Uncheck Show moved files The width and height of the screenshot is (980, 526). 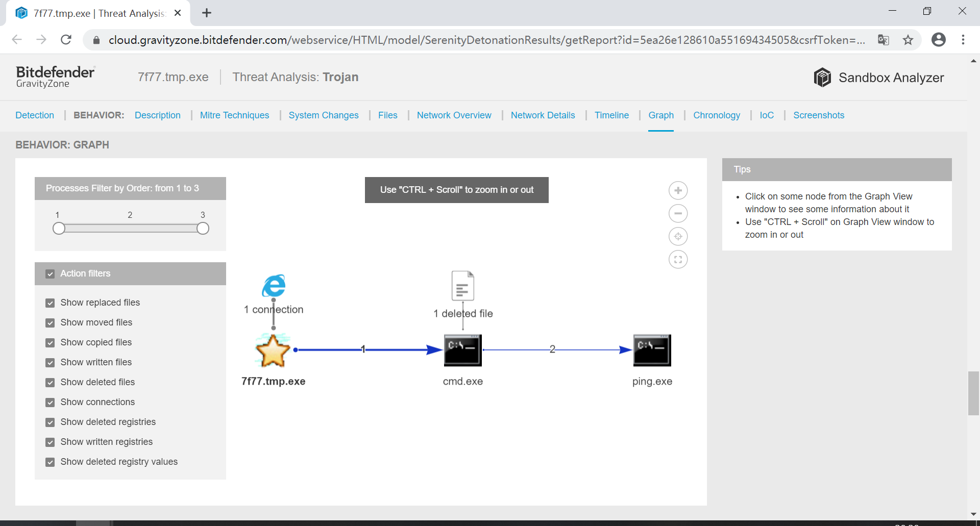[50, 323]
